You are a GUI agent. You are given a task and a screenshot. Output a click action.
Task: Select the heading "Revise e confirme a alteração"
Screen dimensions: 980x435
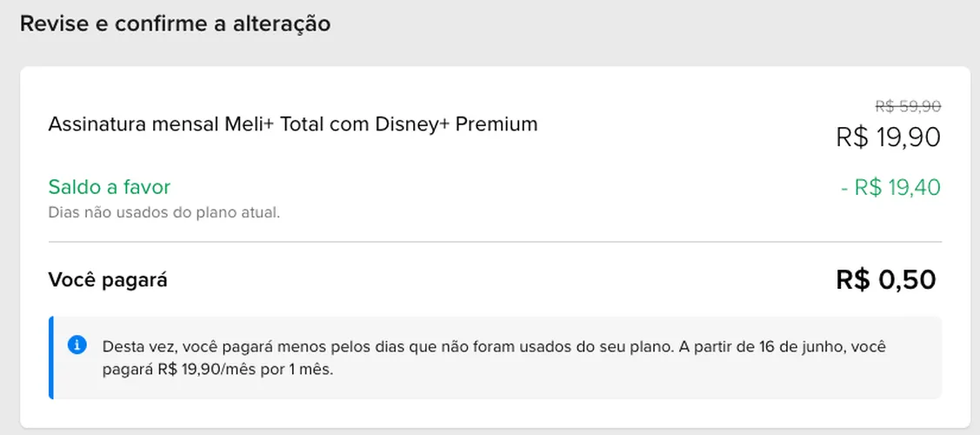pos(175,24)
